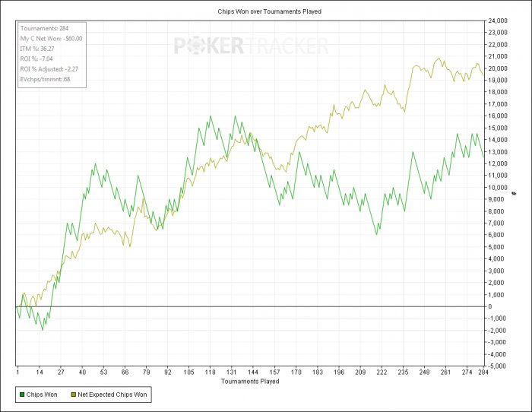Image resolution: width=532 pixels, height=412 pixels.
Task: Click the x-axis tick label 209
Action: point(360,372)
